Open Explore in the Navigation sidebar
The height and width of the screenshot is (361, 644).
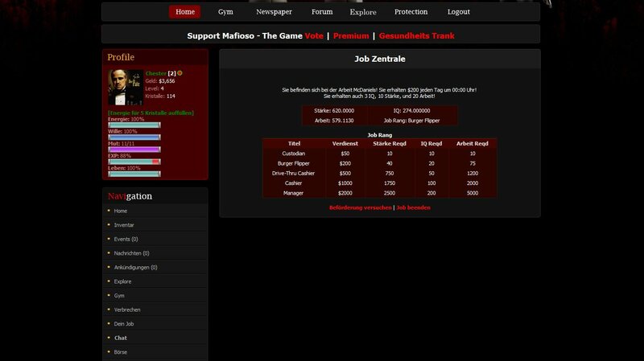[122, 281]
